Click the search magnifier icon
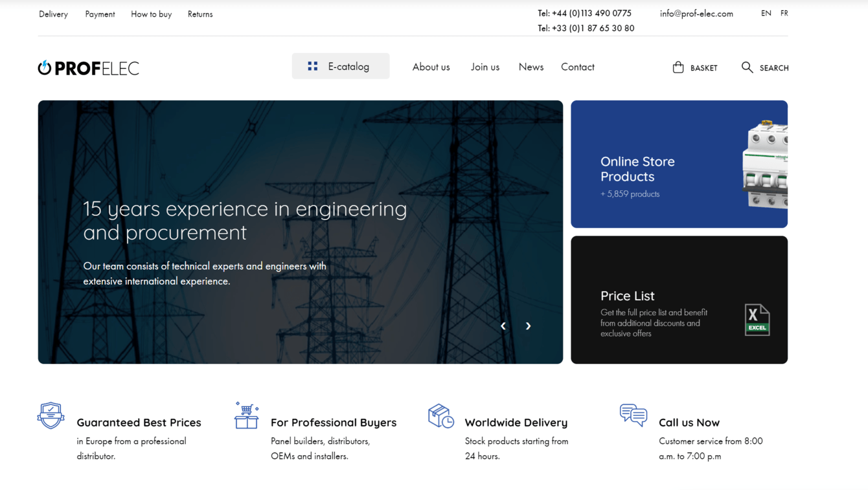 click(747, 67)
